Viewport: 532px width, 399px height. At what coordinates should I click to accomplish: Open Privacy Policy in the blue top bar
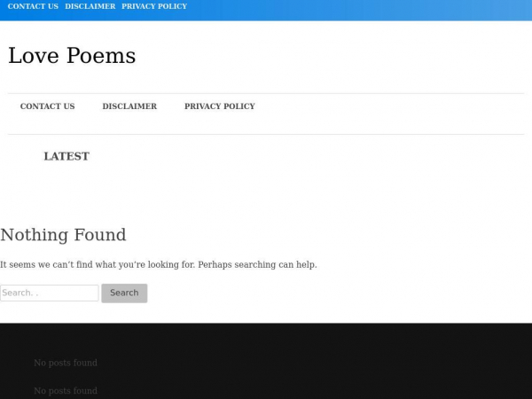(154, 7)
